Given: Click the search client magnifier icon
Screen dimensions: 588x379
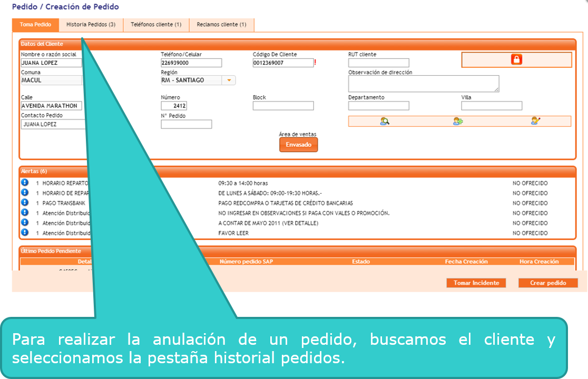Looking at the screenshot, I should 385,121.
